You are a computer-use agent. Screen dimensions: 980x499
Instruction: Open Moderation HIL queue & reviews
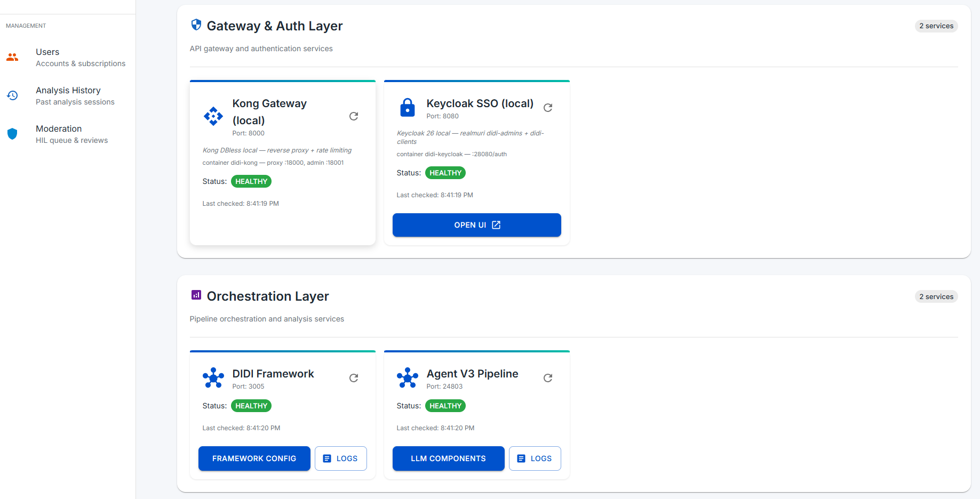pos(68,134)
